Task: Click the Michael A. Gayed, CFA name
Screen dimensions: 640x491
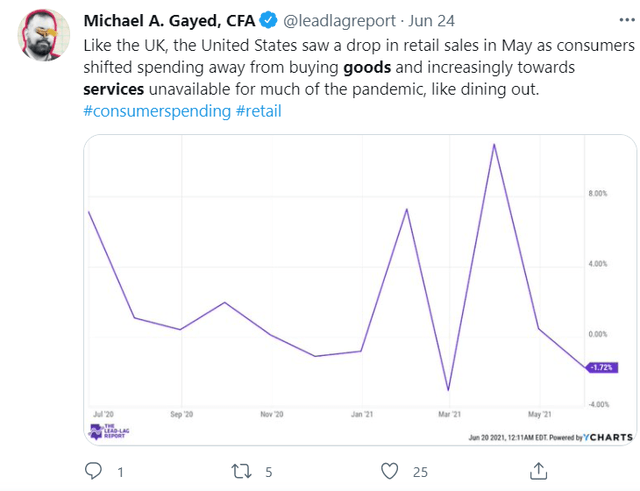Action: (x=169, y=20)
